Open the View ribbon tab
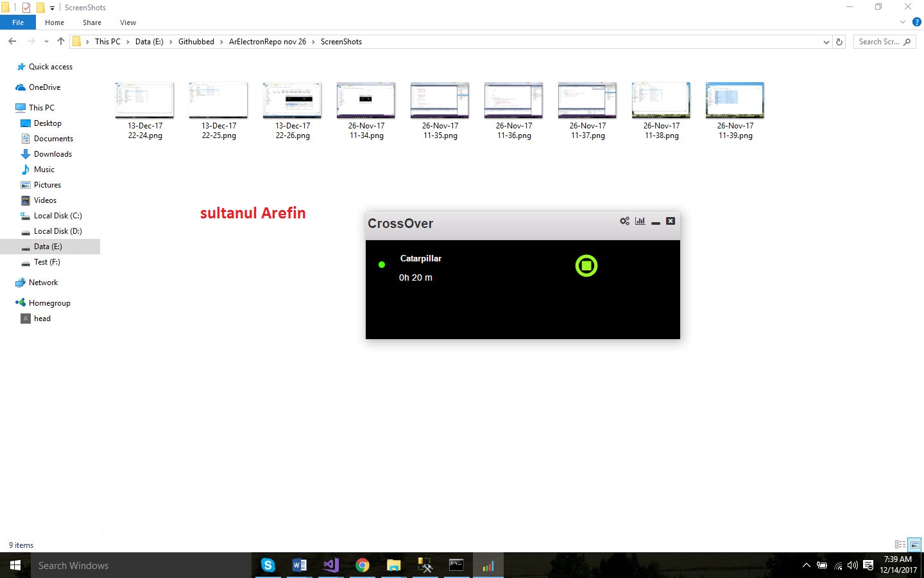The width and height of the screenshot is (924, 578). pos(128,22)
